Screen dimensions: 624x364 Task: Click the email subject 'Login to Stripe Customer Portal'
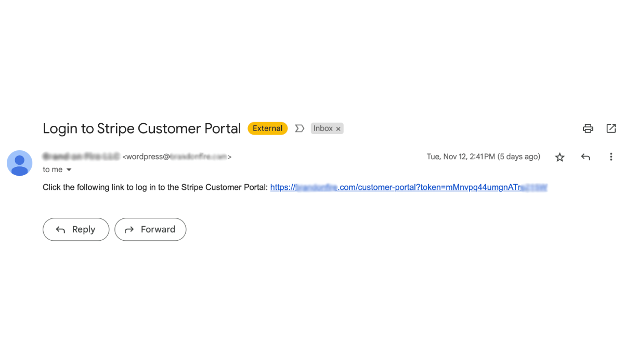(x=141, y=128)
